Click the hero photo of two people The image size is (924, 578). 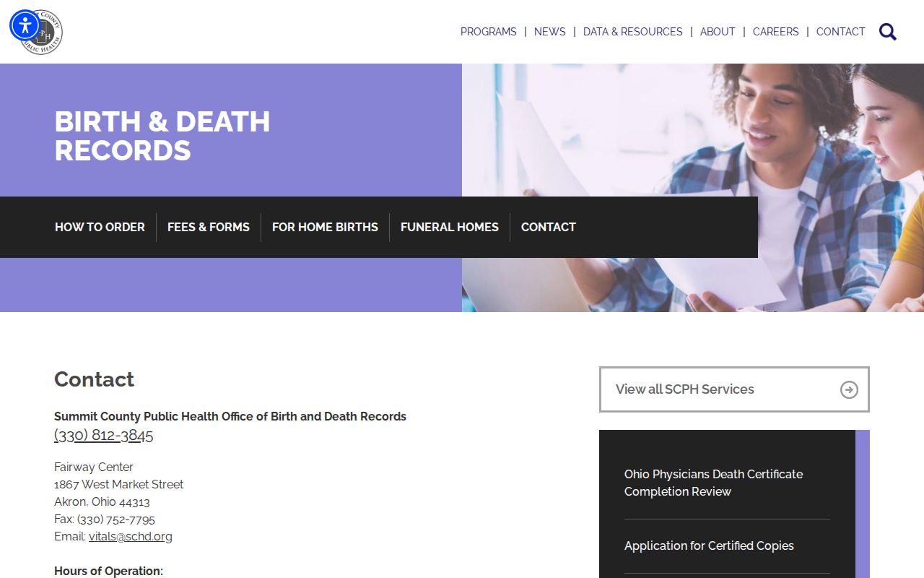click(693, 130)
